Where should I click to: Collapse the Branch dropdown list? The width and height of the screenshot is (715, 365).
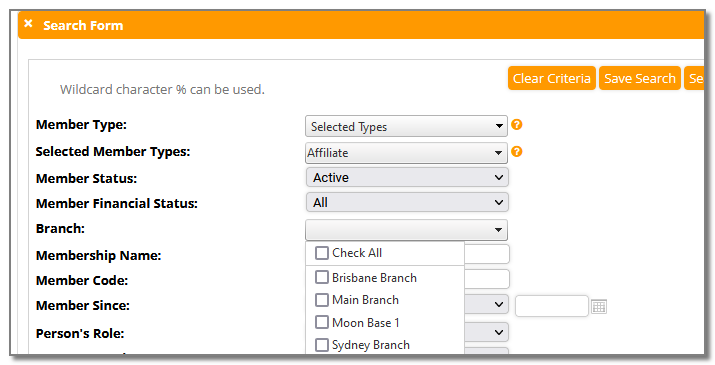pyautogui.click(x=406, y=229)
